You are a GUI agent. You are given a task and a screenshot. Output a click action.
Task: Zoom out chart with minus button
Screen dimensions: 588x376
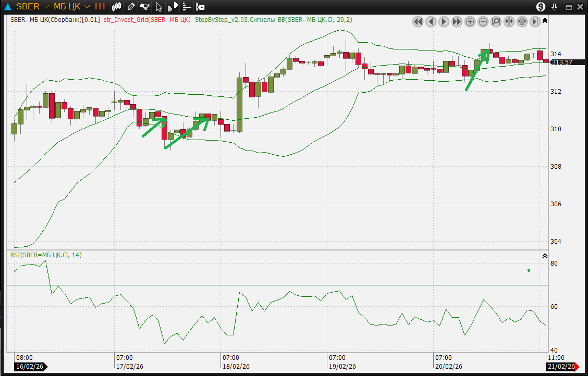(x=483, y=22)
